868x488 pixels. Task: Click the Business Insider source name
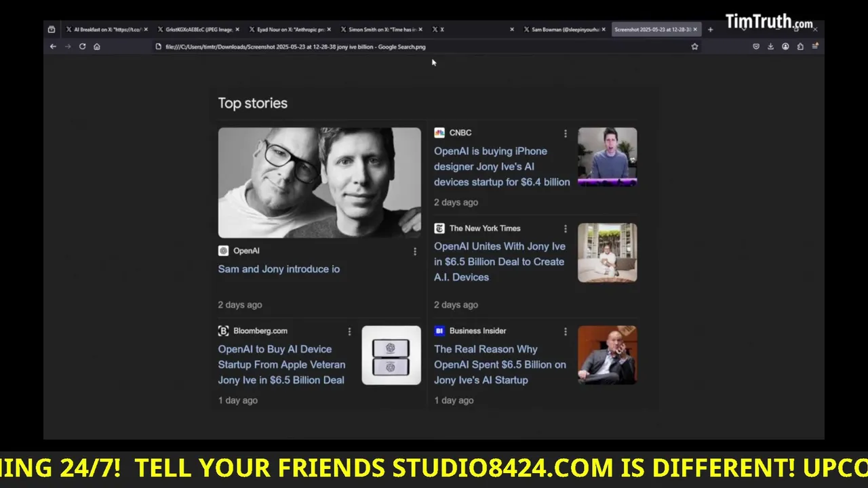477,331
